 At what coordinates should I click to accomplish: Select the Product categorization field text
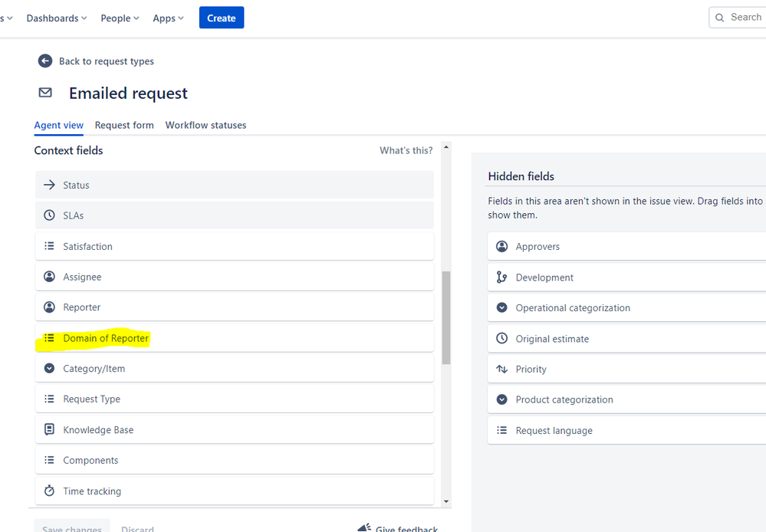564,399
